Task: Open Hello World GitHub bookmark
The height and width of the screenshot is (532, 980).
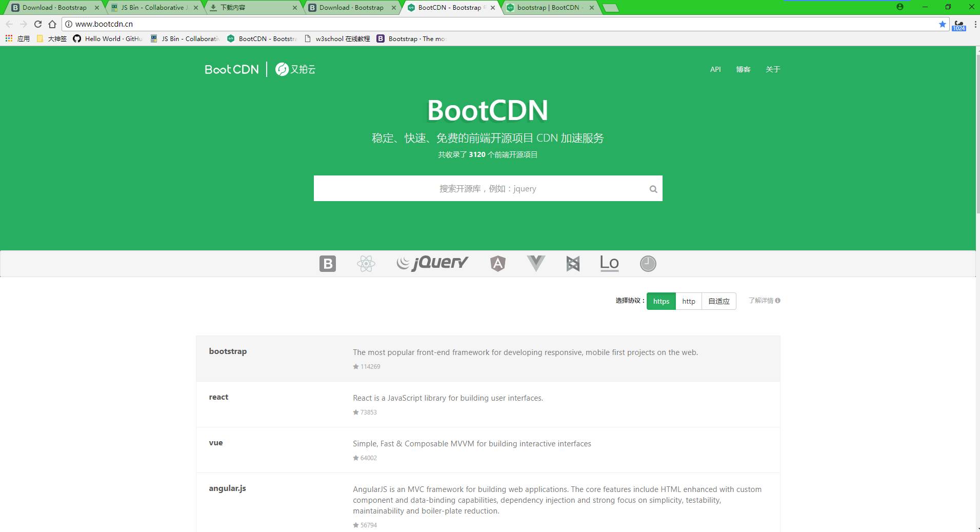Action: 108,38
